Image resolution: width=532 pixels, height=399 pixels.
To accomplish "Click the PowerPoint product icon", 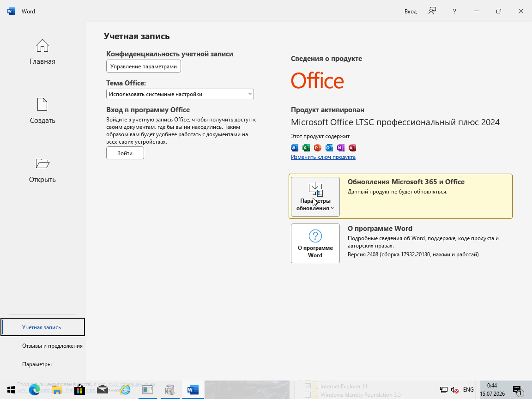I will [318, 148].
